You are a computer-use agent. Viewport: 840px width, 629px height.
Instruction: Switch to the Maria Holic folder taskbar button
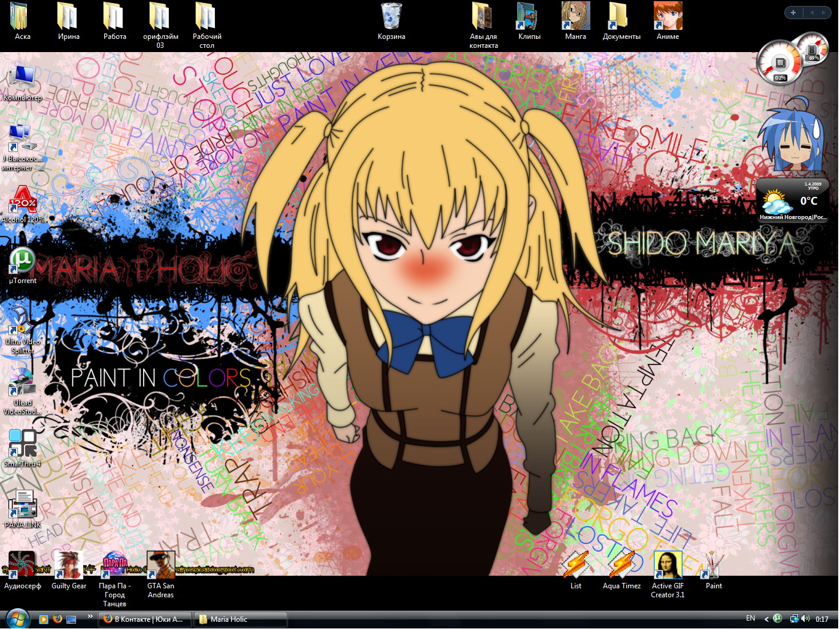point(241,619)
